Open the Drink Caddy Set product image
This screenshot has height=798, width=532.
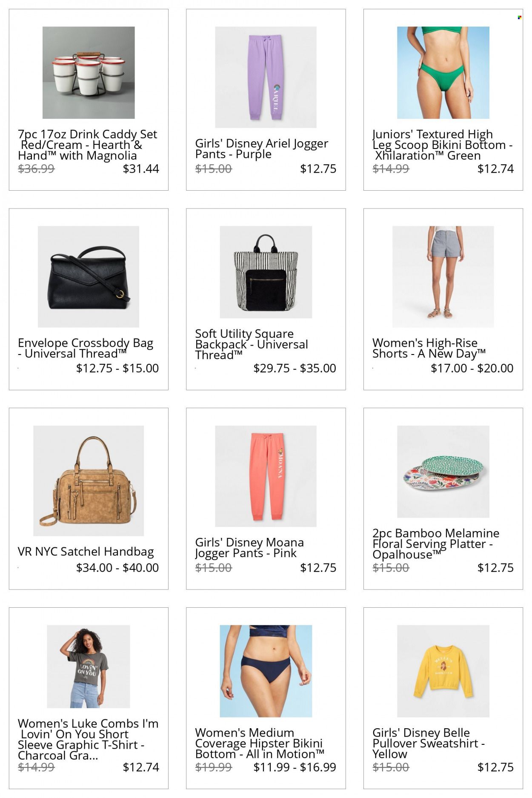pyautogui.click(x=89, y=73)
